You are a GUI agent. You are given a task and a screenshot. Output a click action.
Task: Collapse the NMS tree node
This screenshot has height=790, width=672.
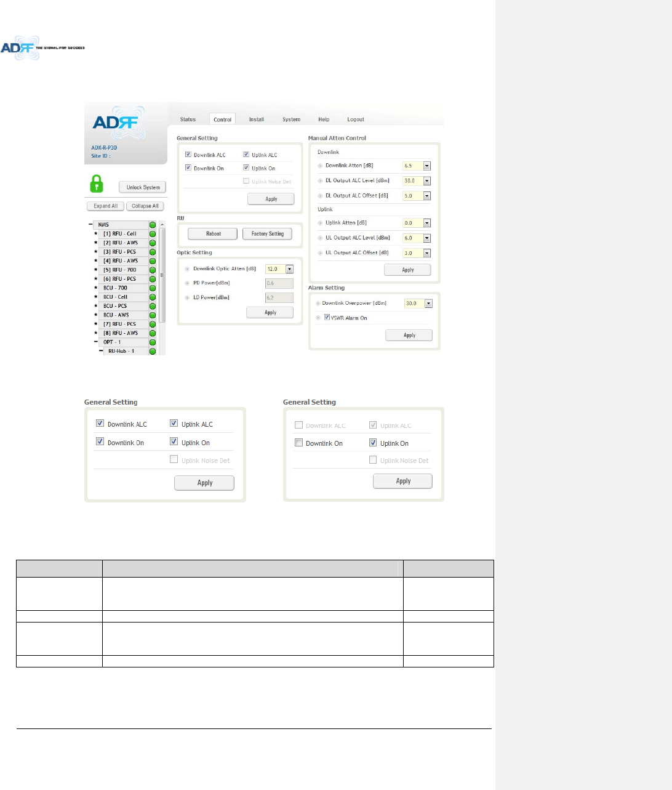click(90, 225)
